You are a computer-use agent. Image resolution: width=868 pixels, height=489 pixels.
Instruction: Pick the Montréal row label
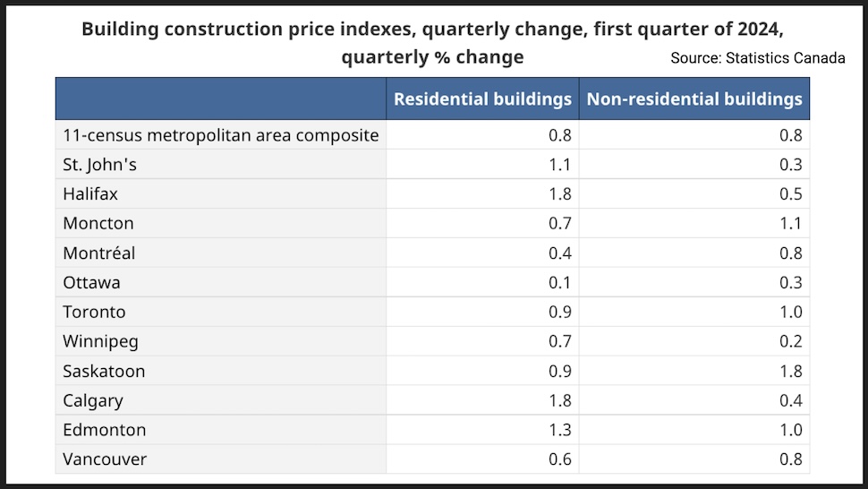pyautogui.click(x=99, y=253)
